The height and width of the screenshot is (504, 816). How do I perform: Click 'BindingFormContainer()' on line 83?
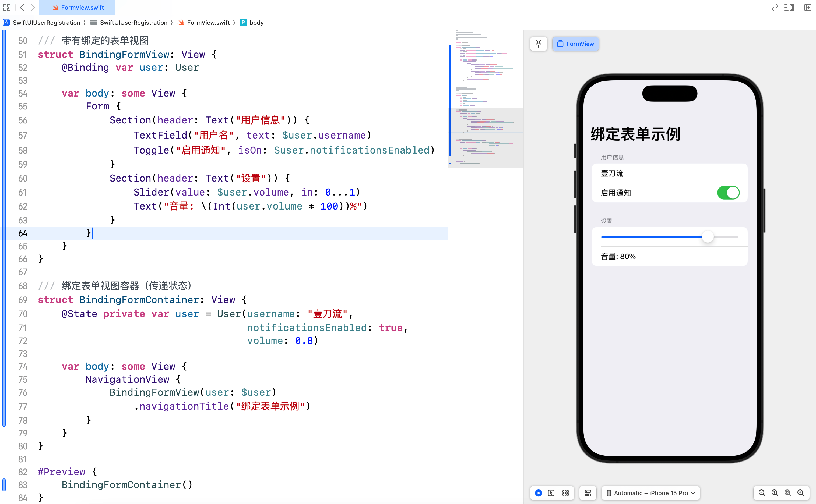click(x=127, y=485)
